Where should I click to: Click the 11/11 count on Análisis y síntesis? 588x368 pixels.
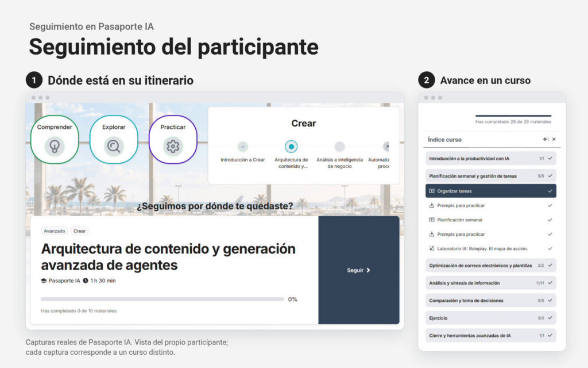540,283
